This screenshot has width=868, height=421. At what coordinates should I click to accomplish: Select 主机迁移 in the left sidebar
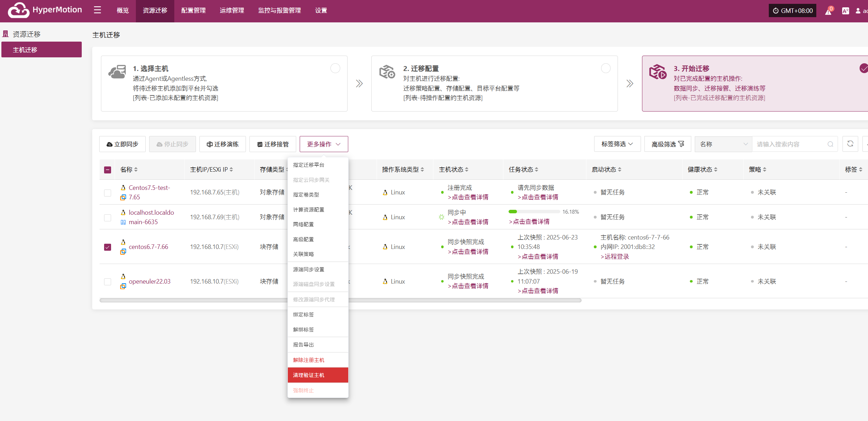(x=42, y=50)
